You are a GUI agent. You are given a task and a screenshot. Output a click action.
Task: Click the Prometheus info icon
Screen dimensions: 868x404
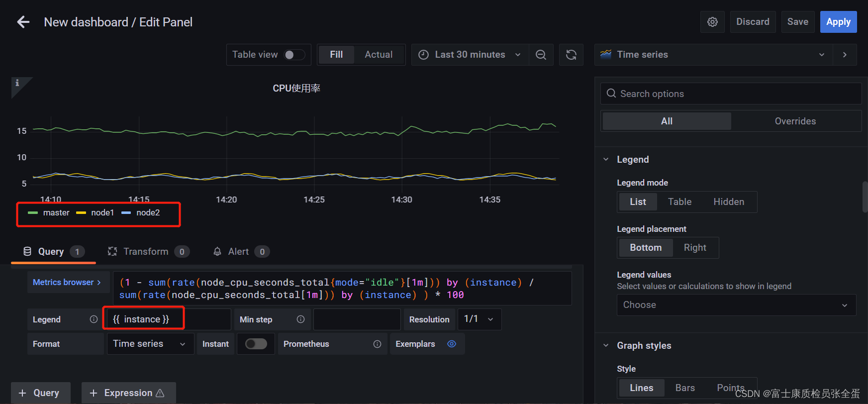[377, 344]
